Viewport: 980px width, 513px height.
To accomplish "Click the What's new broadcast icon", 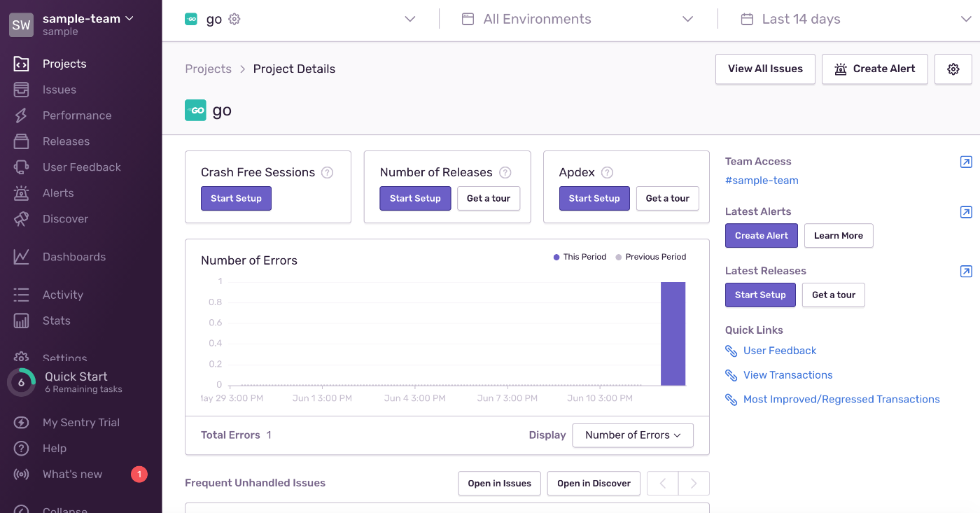I will [x=21, y=475].
